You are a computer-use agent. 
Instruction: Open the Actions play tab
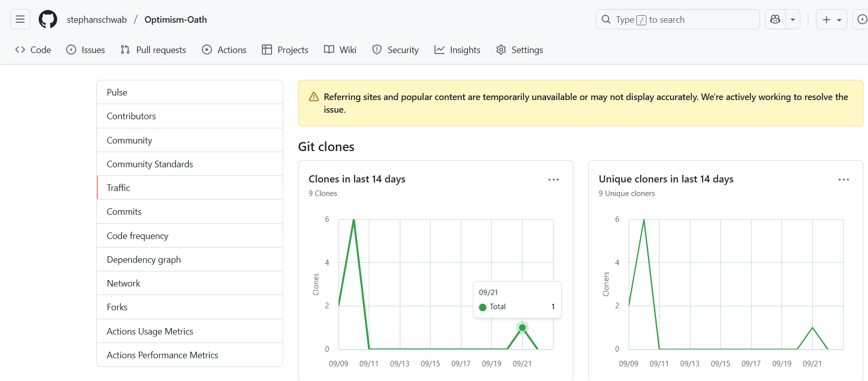[224, 50]
